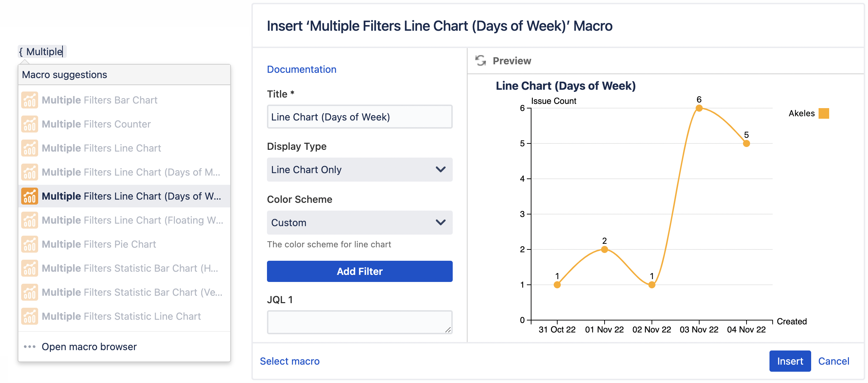This screenshot has width=868, height=383.
Task: Click the Title input showing Line Chart (Days of Week)
Action: 359,117
